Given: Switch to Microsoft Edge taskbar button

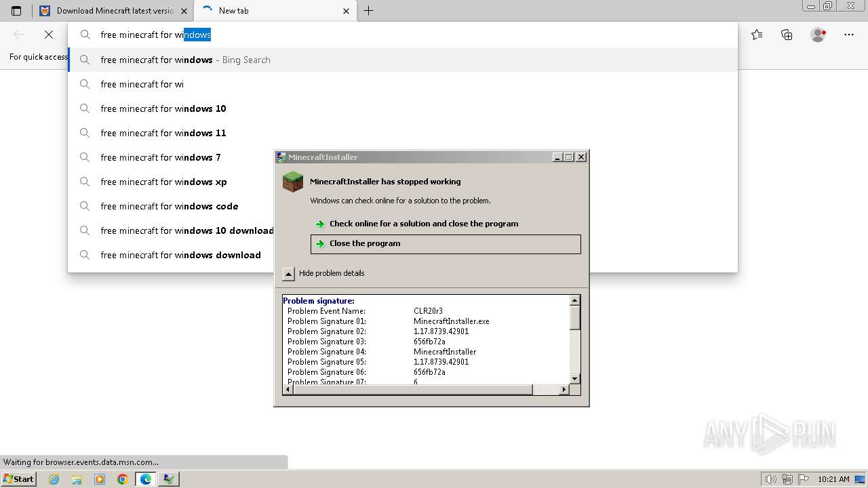Looking at the screenshot, I should tap(146, 479).
